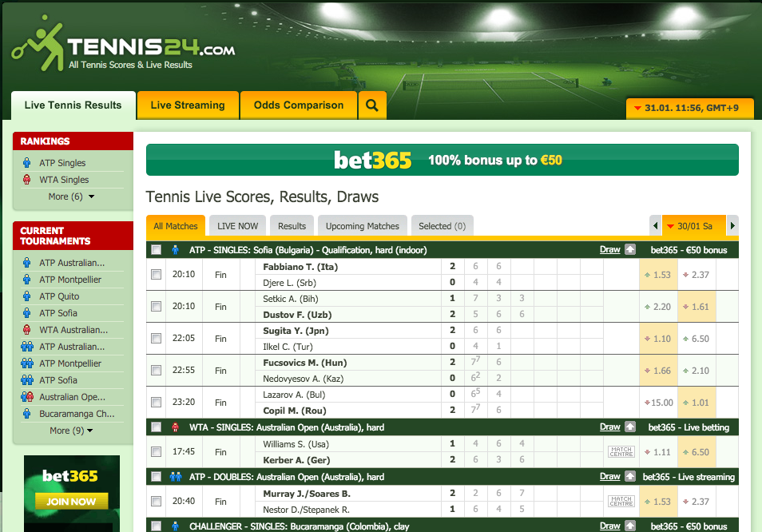Image resolution: width=762 pixels, height=532 pixels.
Task: Click player name Fucsovics M. (Hun)
Action: (304, 363)
